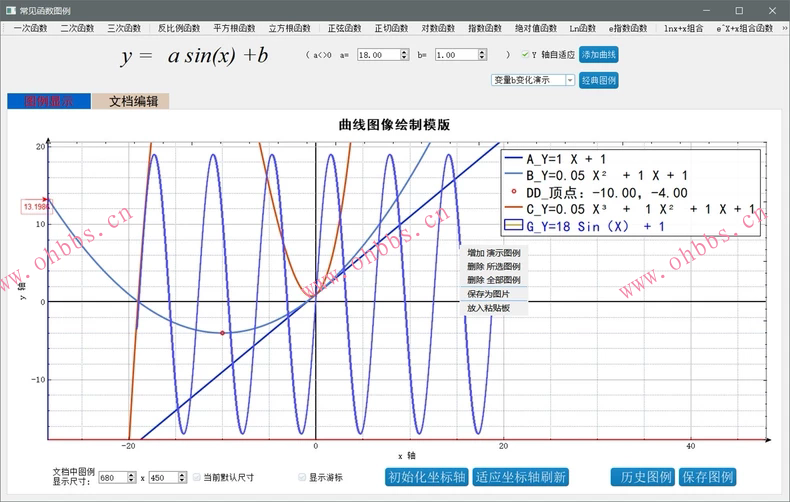Open the 正弦函数 function tab

344,28
